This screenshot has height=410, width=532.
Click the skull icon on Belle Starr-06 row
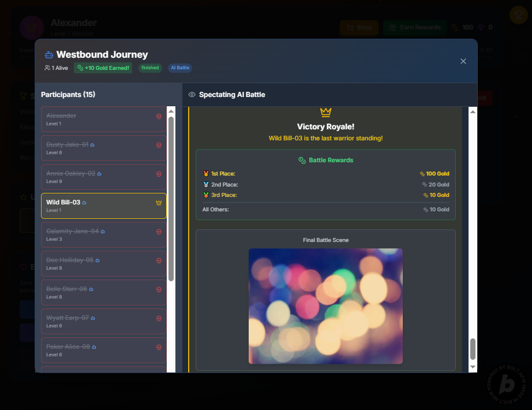pyautogui.click(x=159, y=289)
